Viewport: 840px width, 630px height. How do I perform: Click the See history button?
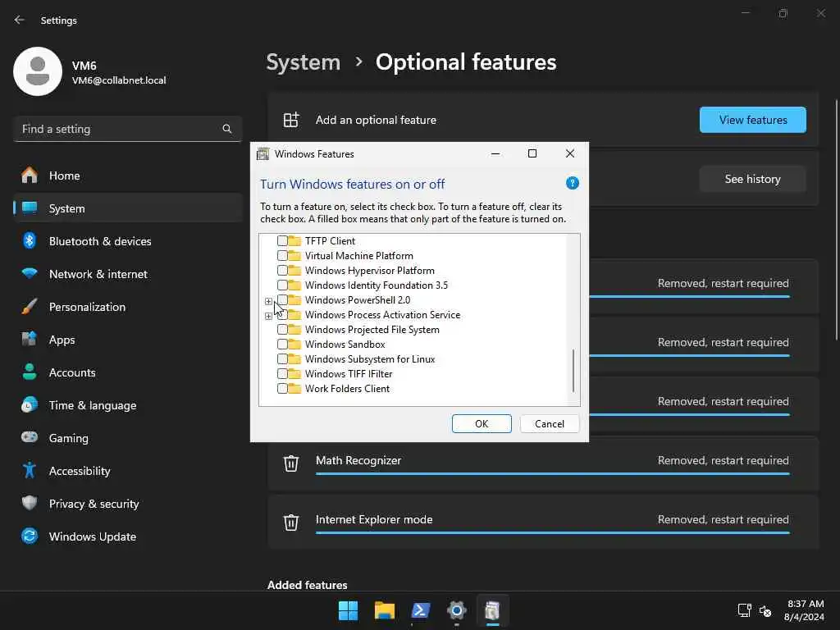click(x=753, y=179)
